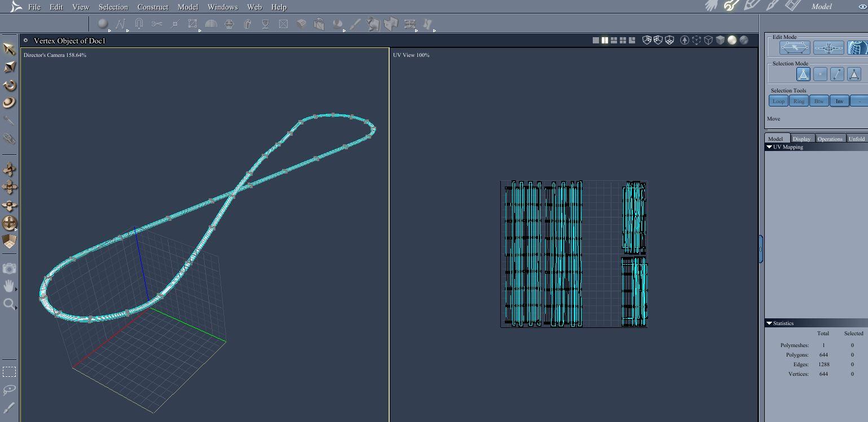Choose the lasso selection tool
Viewport: 868px width, 422px height.
(9, 390)
